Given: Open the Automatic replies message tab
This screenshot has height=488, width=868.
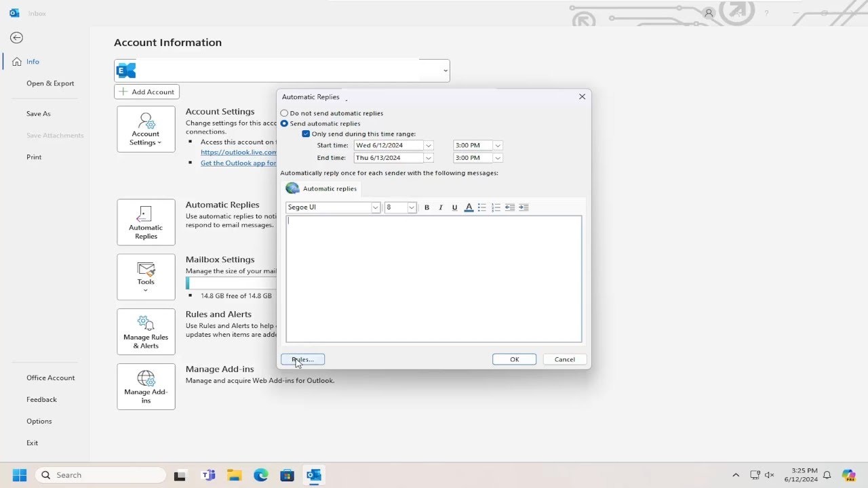Looking at the screenshot, I should pos(321,188).
